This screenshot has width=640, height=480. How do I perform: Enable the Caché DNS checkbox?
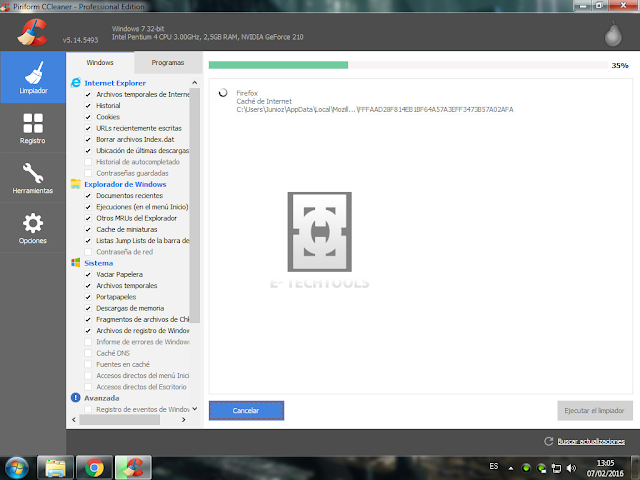pos(88,353)
